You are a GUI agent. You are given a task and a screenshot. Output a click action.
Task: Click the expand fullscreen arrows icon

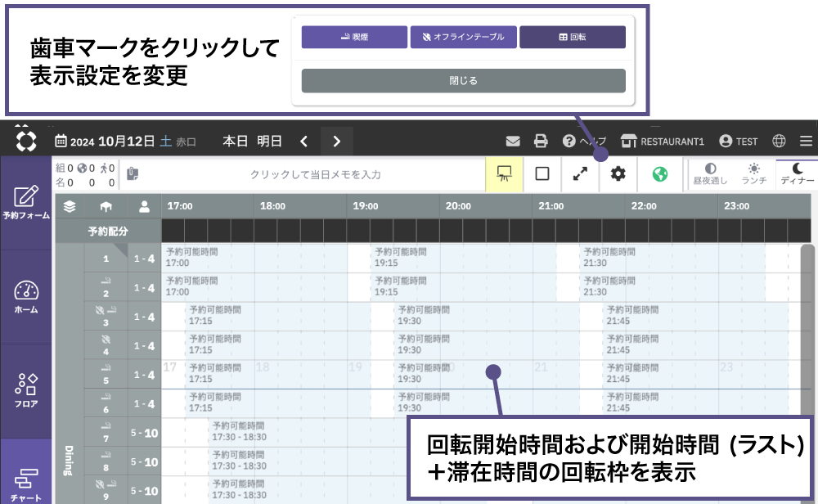[x=580, y=173]
